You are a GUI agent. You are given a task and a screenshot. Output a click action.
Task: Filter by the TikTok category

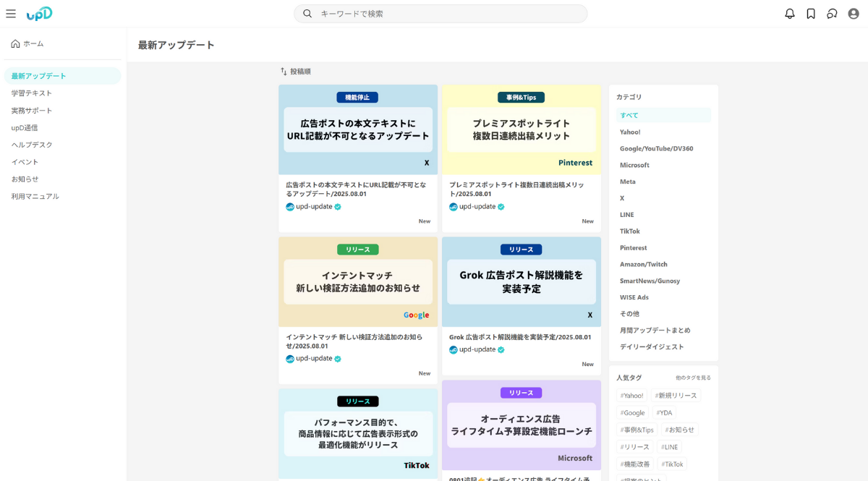click(x=629, y=231)
